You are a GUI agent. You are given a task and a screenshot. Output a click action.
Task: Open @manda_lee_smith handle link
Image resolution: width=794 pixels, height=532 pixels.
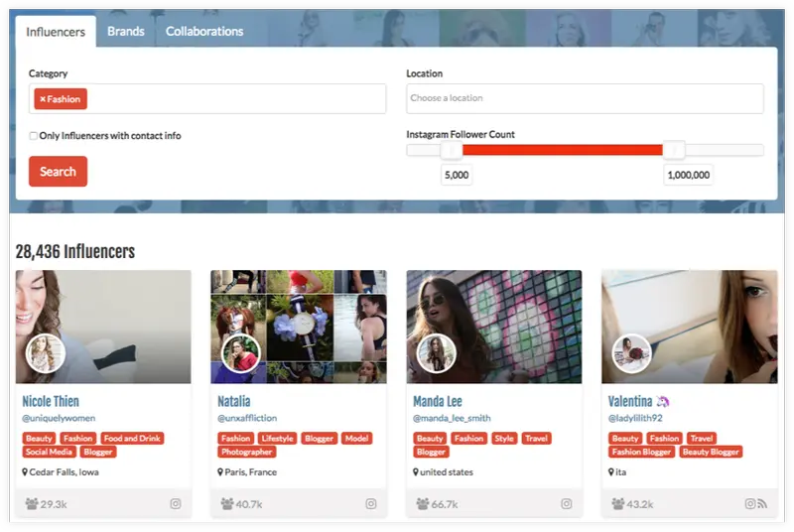[452, 418]
